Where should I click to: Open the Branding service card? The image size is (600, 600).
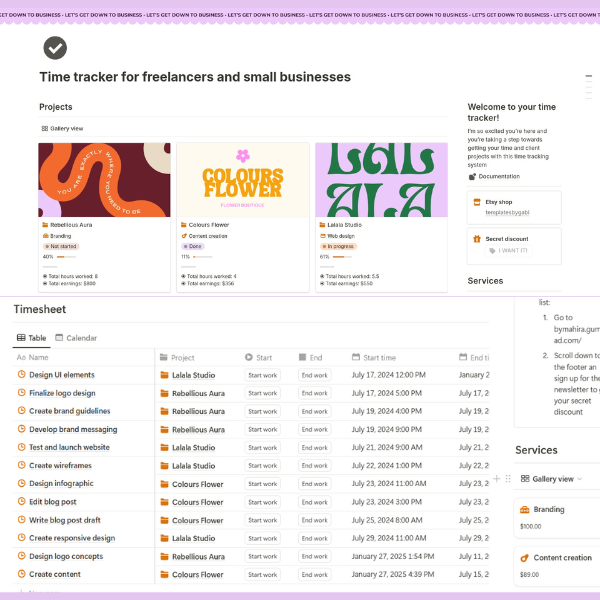(557, 518)
